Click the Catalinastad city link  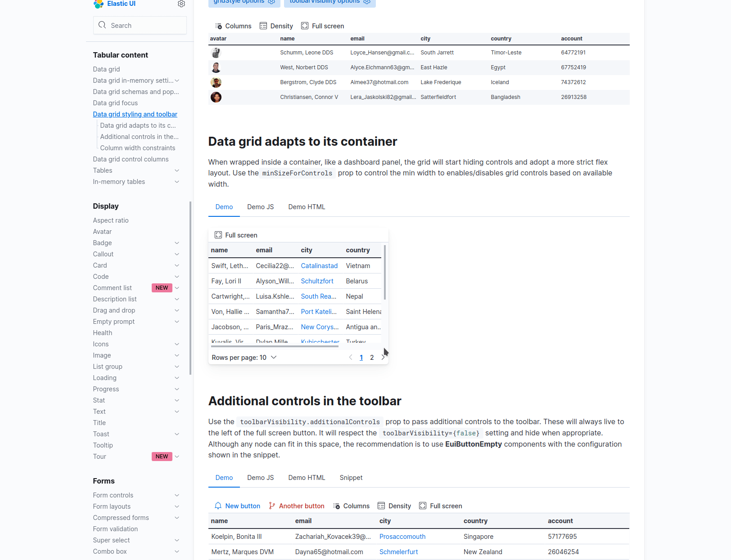point(319,266)
